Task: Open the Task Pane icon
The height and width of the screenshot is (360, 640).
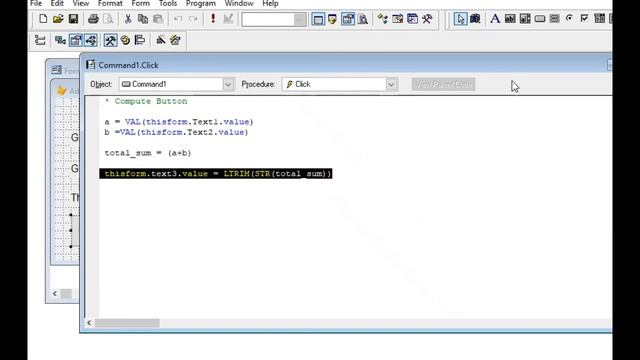Action: pyautogui.click(x=412, y=19)
